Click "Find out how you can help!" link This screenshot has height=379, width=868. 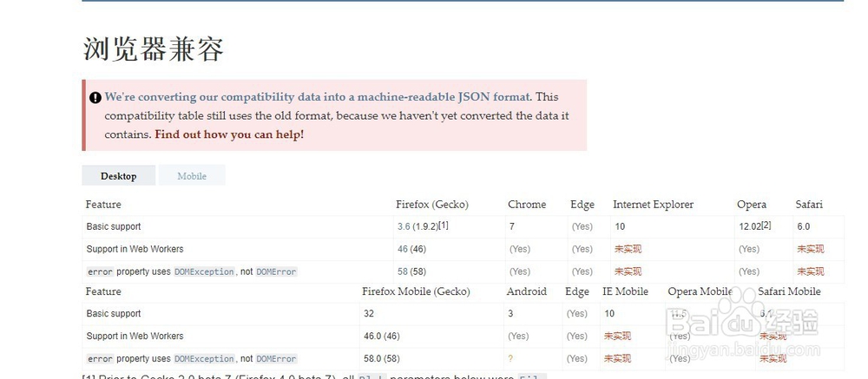coord(229,134)
